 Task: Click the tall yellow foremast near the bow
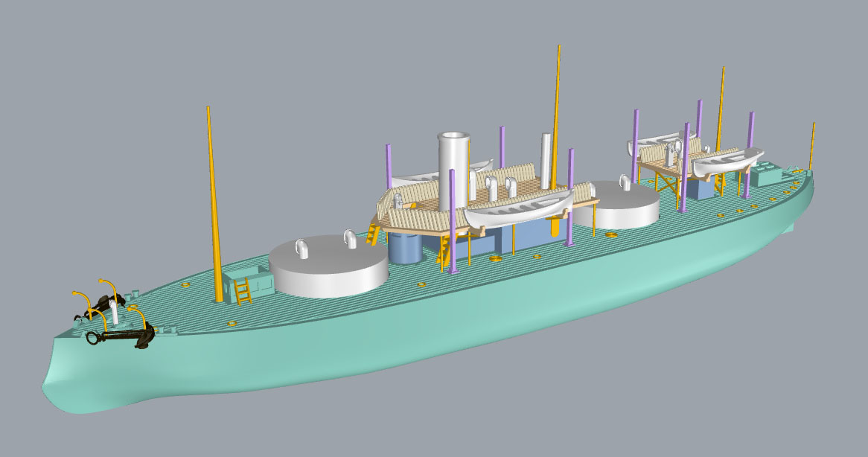coord(214,201)
